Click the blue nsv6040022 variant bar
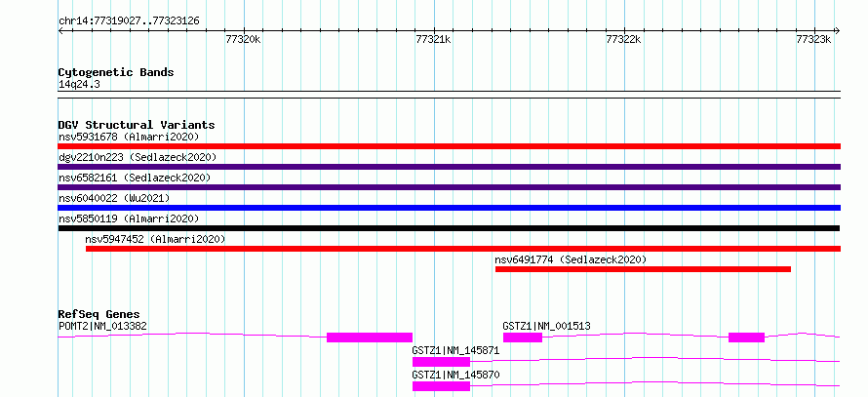The height and width of the screenshot is (397, 868). tap(449, 208)
